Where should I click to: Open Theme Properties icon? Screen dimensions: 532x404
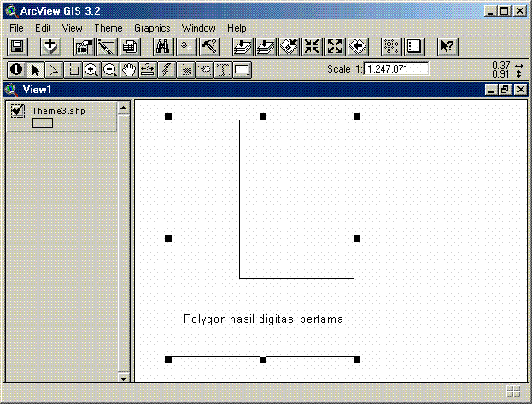click(84, 47)
